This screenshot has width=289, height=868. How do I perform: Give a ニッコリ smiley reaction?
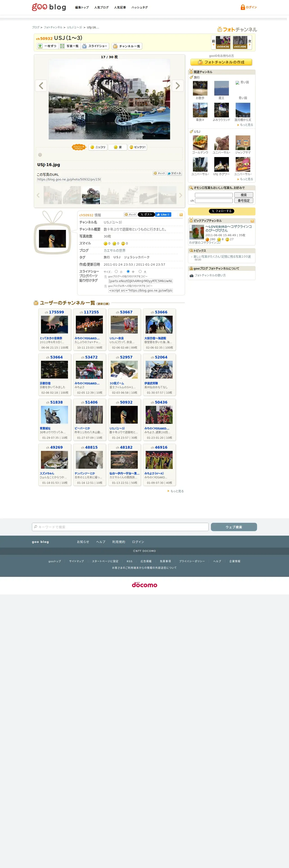(x=98, y=147)
